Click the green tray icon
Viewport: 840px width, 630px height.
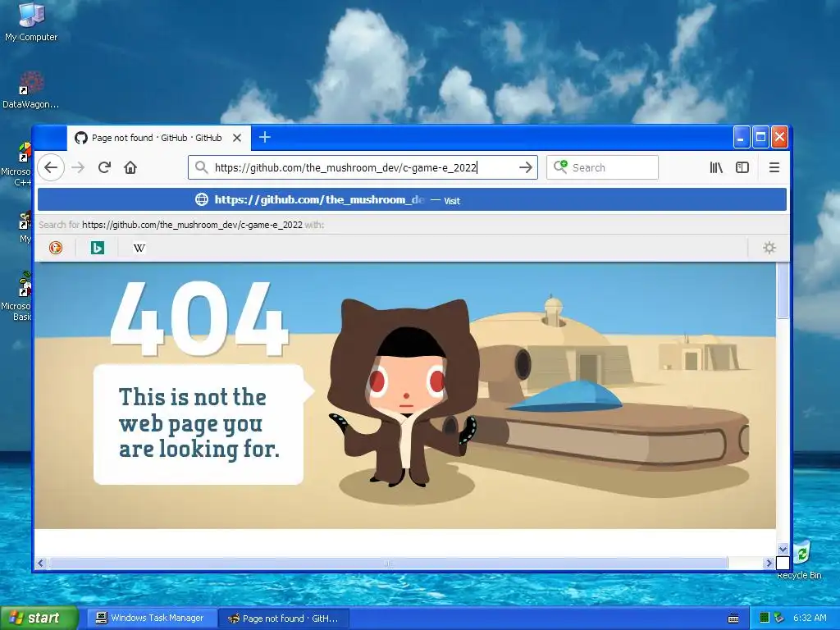pos(765,619)
